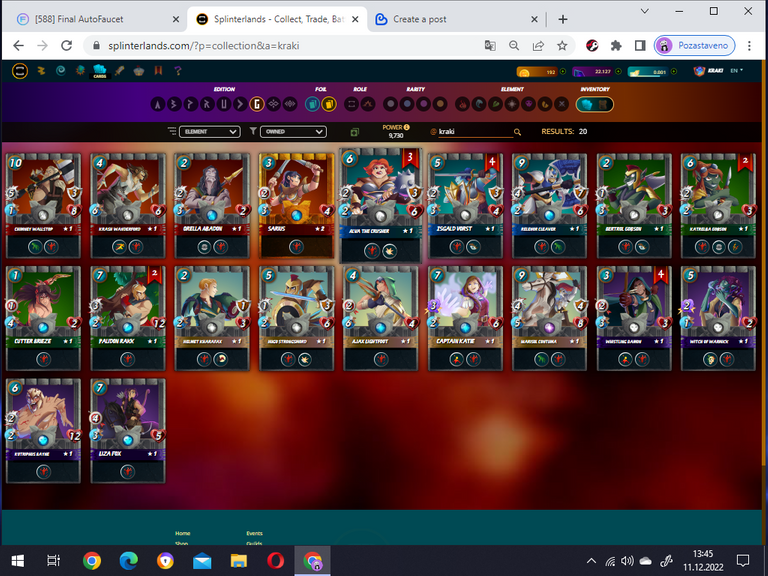Viewport: 768px width, 576px height.
Task: Toggle the epic purple rarity filter
Action: point(424,104)
